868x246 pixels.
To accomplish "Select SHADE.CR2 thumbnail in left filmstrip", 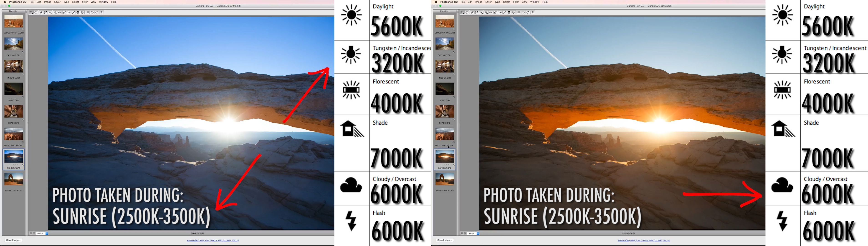I will 13,112.
